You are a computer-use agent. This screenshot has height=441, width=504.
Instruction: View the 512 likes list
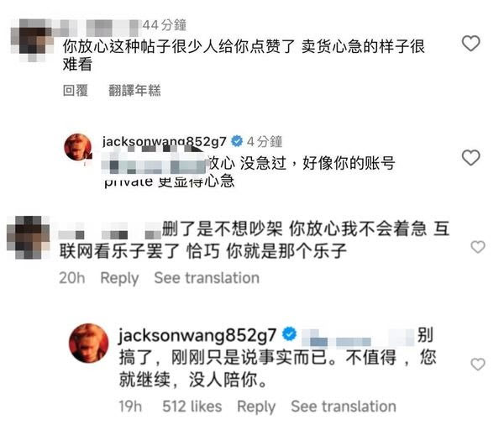(x=192, y=407)
